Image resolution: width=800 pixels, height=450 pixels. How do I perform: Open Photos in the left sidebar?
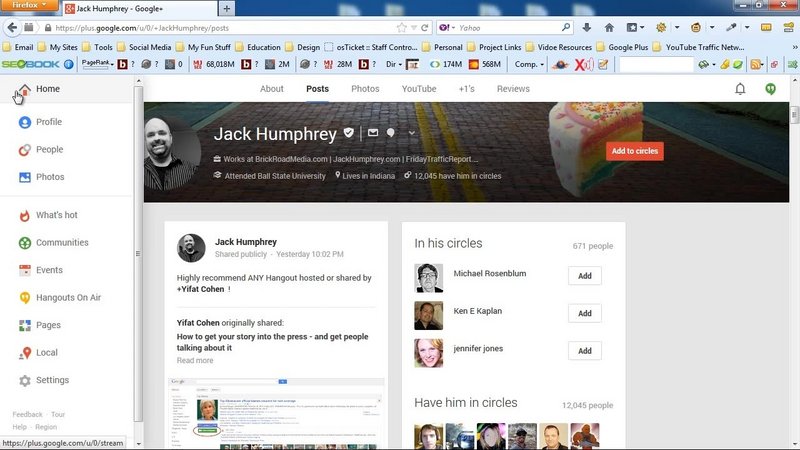[x=41, y=177]
